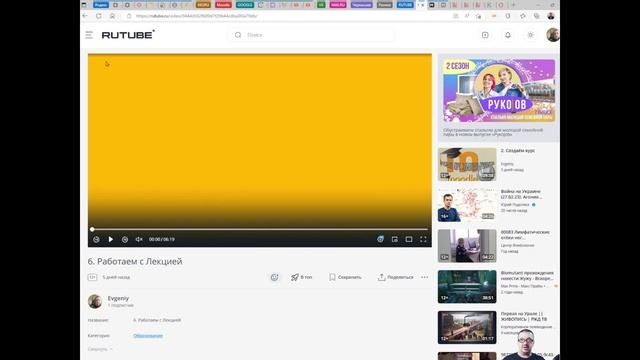Open the '2. Создаём курс' video title
Screen dimensions: 640x360
(x=518, y=151)
